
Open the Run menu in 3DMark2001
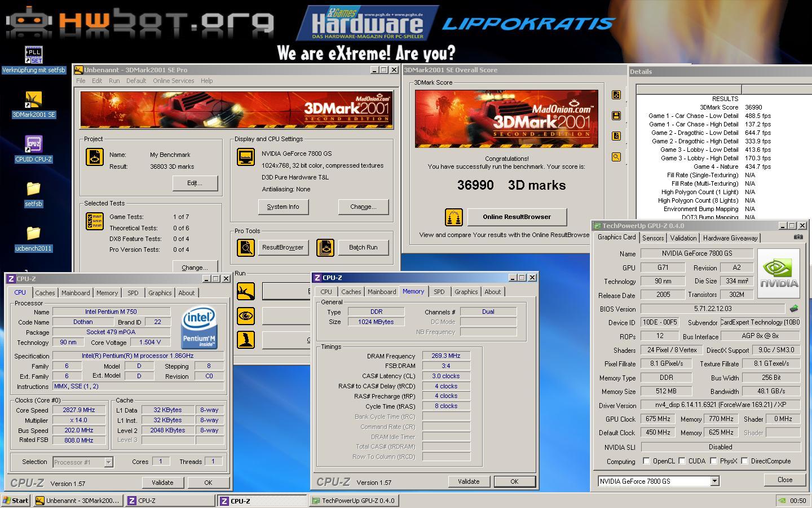[x=114, y=81]
